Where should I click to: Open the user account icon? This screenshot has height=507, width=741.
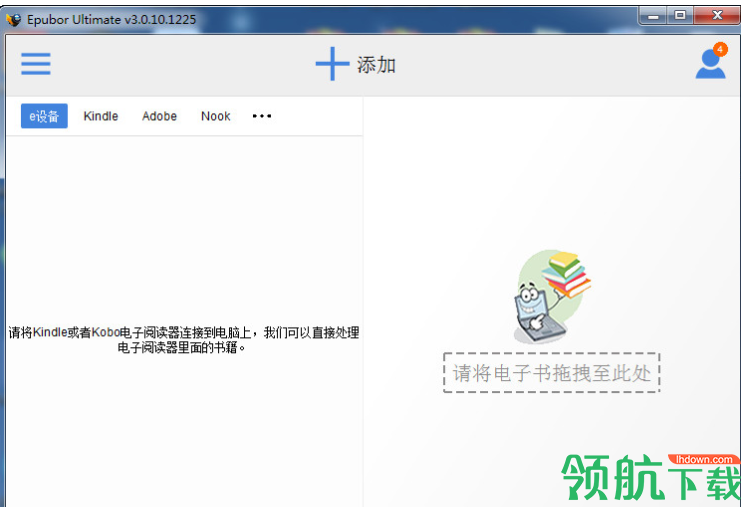pos(710,64)
